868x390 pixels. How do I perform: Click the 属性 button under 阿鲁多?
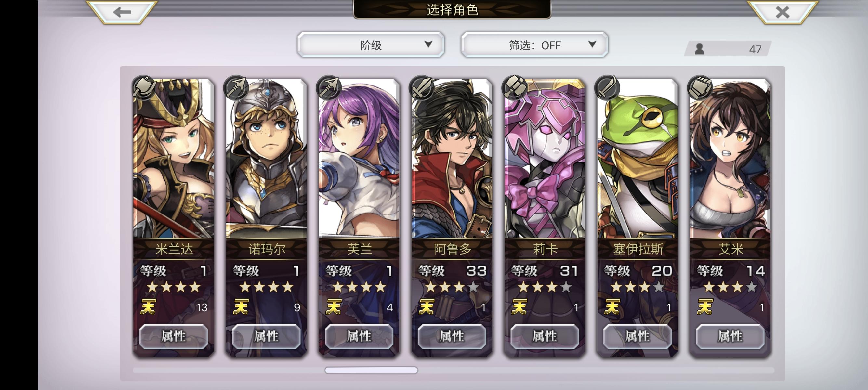click(x=452, y=336)
